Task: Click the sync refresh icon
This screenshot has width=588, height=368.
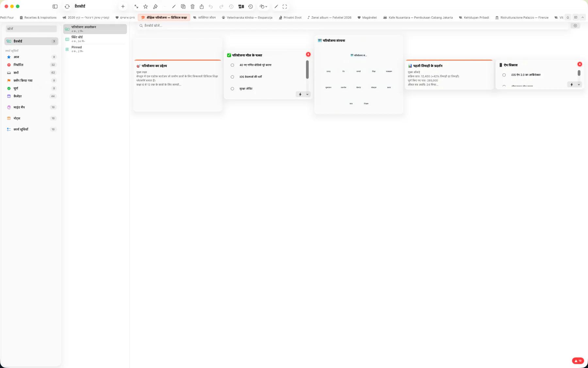Action: click(67, 7)
